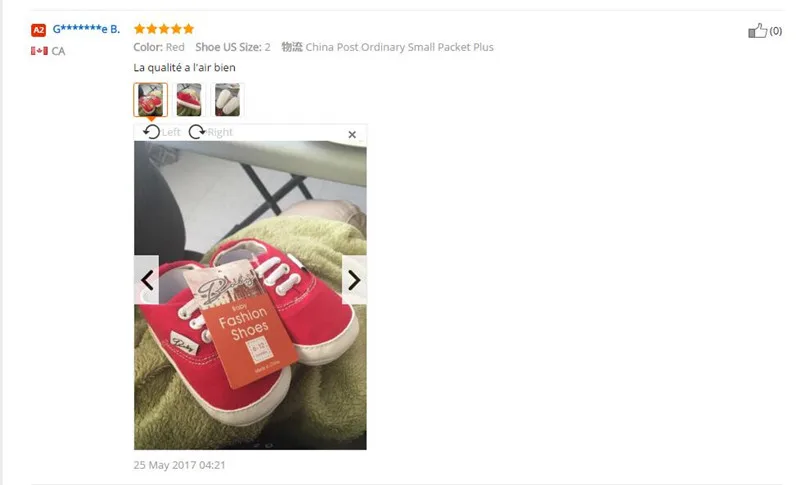
Task: Select the second review photo thumbnail
Action: [x=189, y=99]
